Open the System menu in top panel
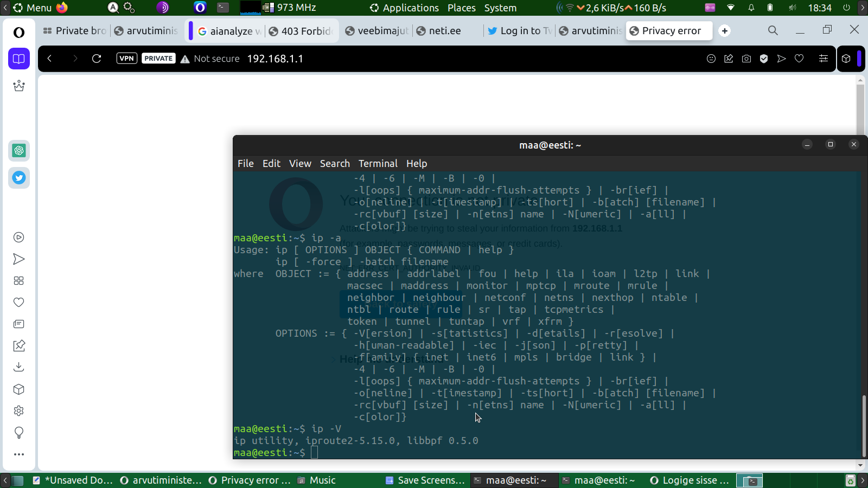This screenshot has height=488, width=868. [x=500, y=8]
